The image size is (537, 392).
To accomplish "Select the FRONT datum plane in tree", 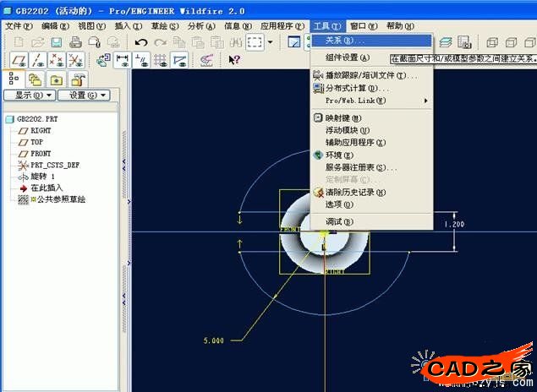I will point(41,154).
